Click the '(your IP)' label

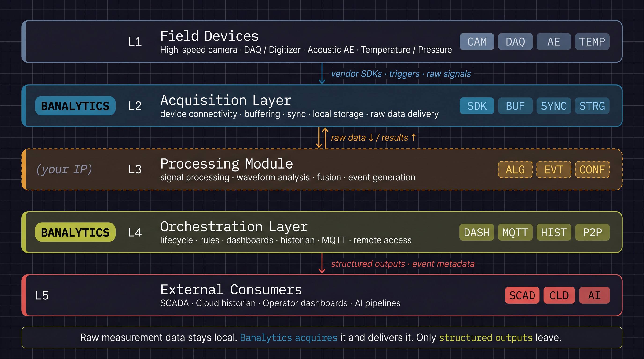click(64, 169)
